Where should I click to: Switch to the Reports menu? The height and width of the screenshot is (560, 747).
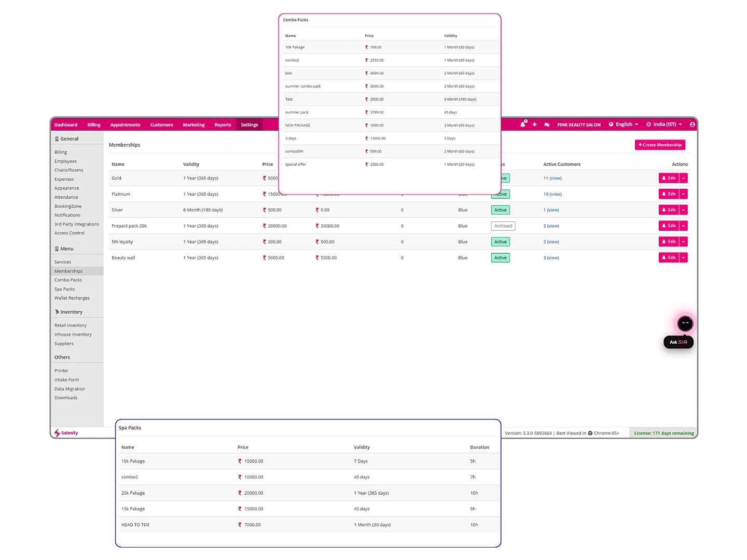click(223, 125)
